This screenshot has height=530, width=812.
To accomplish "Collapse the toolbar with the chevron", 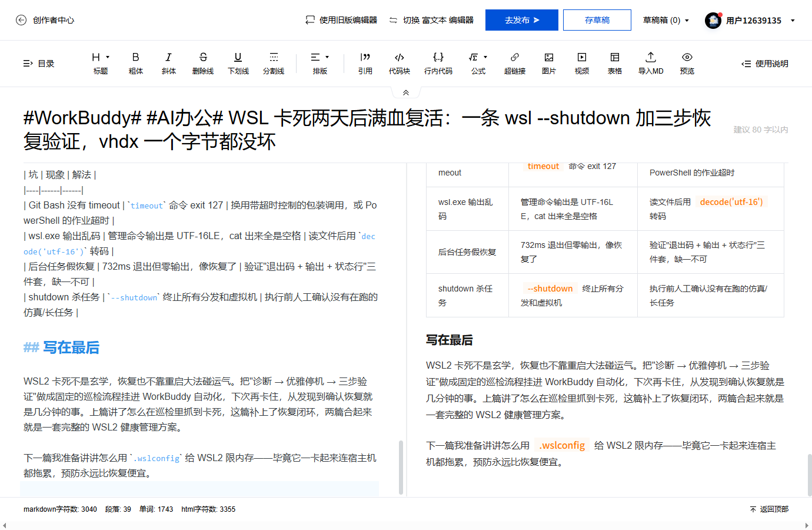I will click(x=406, y=92).
